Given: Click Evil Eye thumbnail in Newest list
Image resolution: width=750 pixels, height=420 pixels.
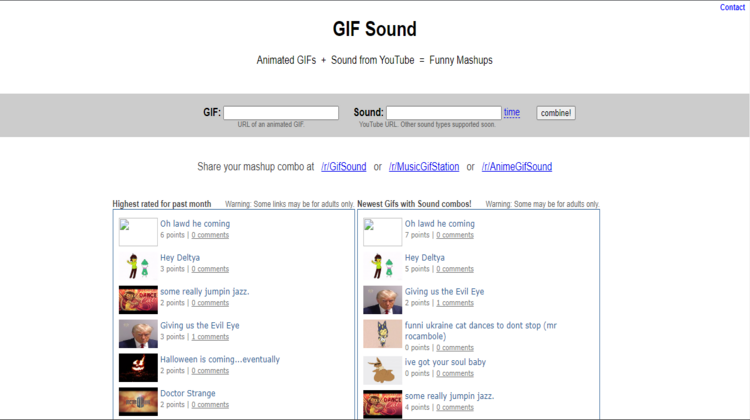Looking at the screenshot, I should point(383,300).
